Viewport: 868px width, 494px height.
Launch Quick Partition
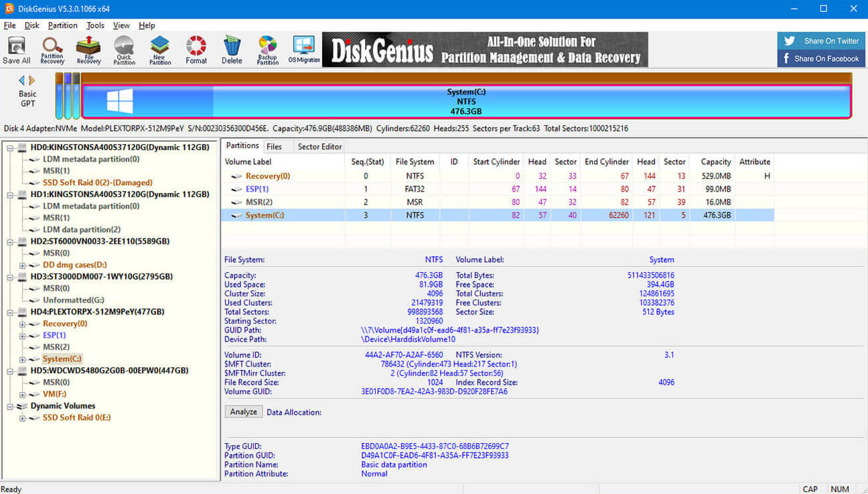(x=124, y=49)
